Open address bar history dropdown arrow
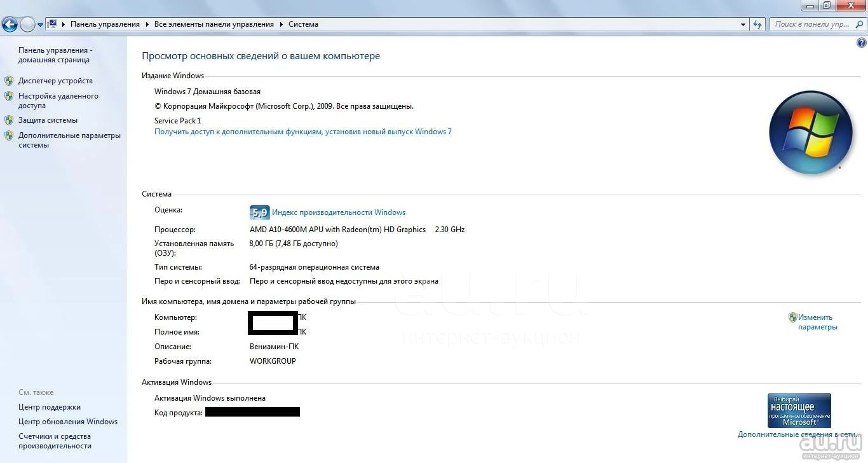Image resolution: width=868 pixels, height=463 pixels. tap(743, 24)
